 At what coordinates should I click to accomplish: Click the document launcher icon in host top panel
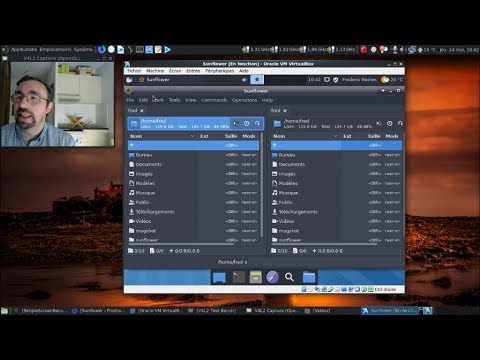121,50
